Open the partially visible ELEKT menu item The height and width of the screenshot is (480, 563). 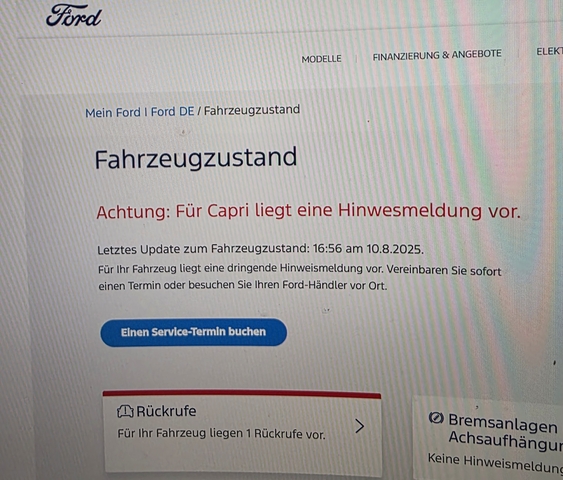point(549,51)
